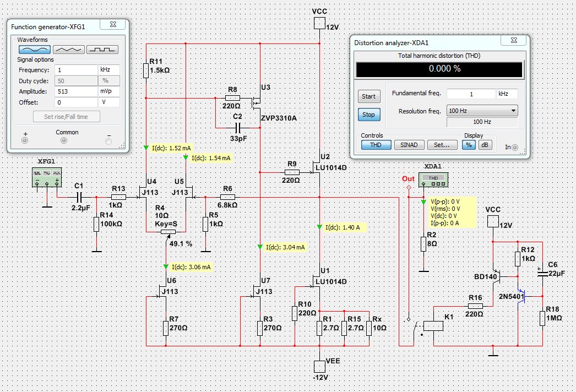
Task: Click the I(dc): 1.52 mA probe label
Action: (172, 148)
